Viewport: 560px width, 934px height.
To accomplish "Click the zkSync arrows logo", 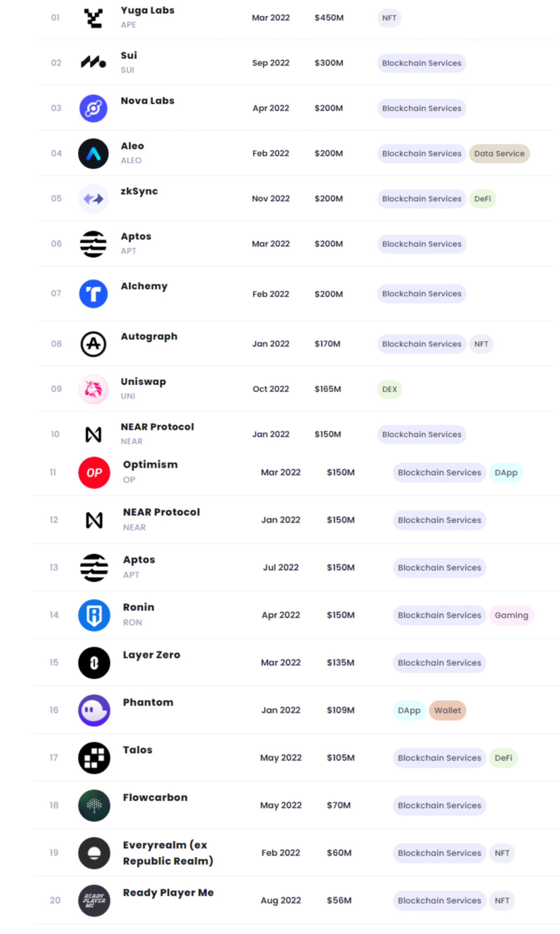I will click(x=93, y=199).
